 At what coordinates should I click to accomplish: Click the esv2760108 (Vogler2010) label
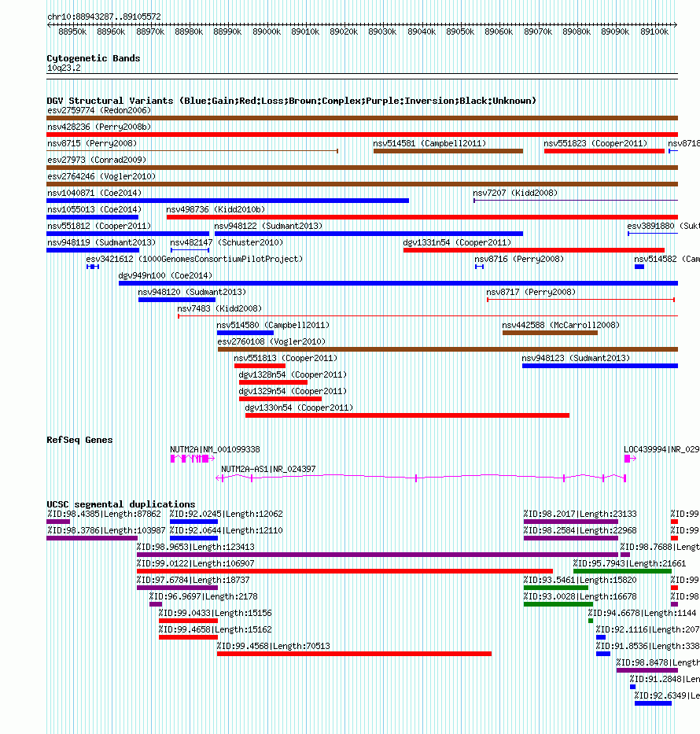(271, 341)
